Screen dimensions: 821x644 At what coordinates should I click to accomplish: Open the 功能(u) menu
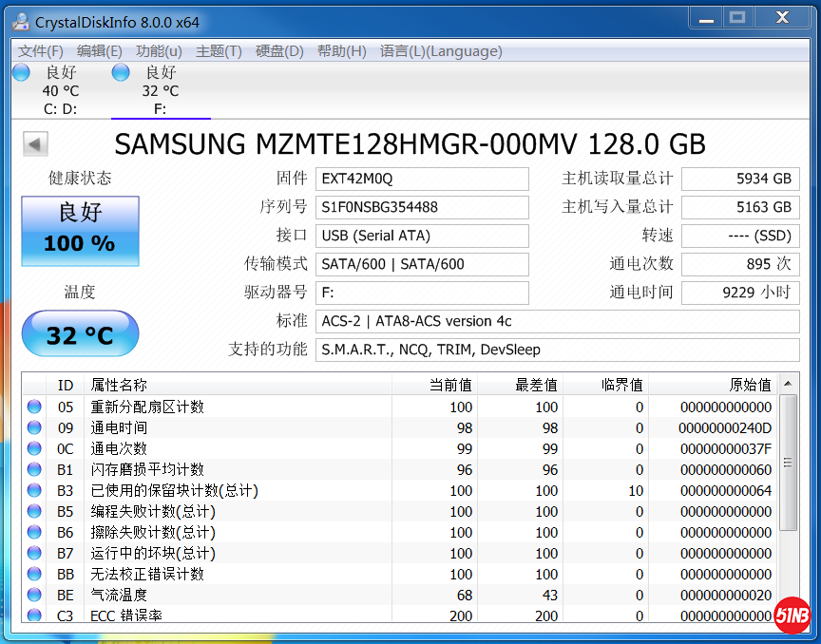[159, 51]
